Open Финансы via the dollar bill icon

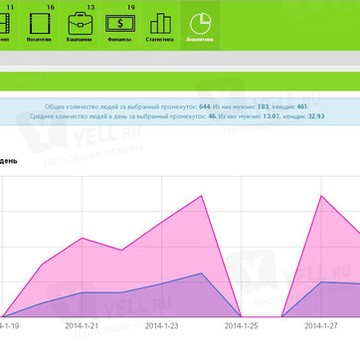[120, 24]
